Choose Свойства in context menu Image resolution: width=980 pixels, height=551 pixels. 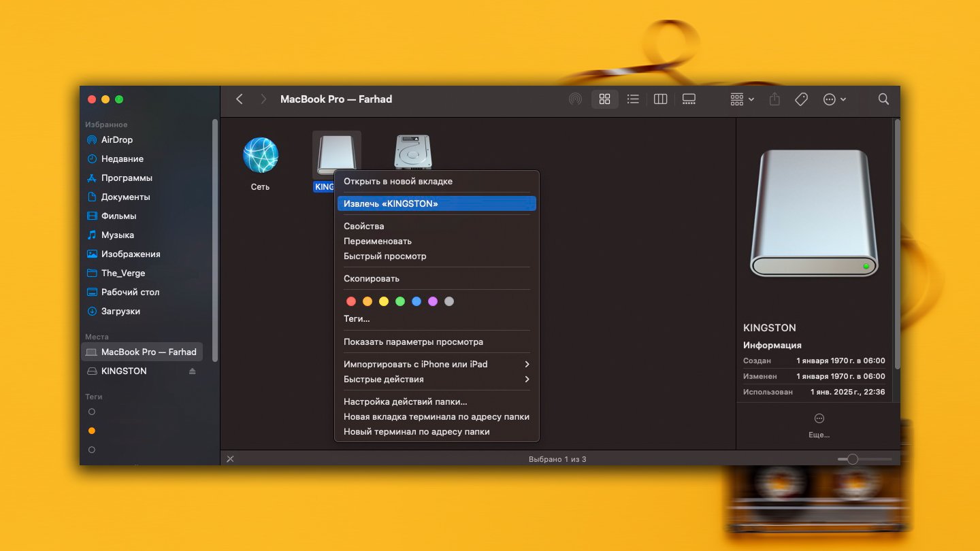pos(436,226)
